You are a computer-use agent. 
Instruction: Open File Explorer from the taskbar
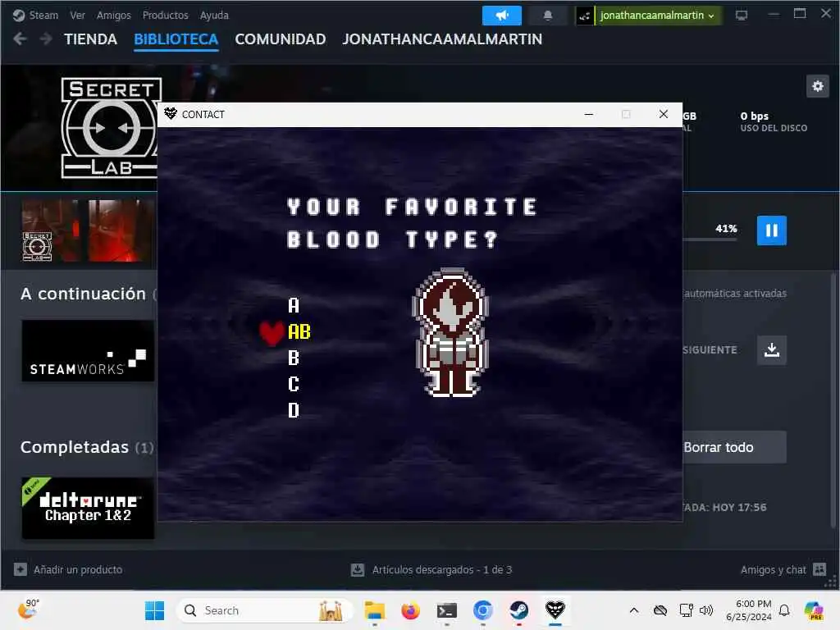(x=374, y=610)
